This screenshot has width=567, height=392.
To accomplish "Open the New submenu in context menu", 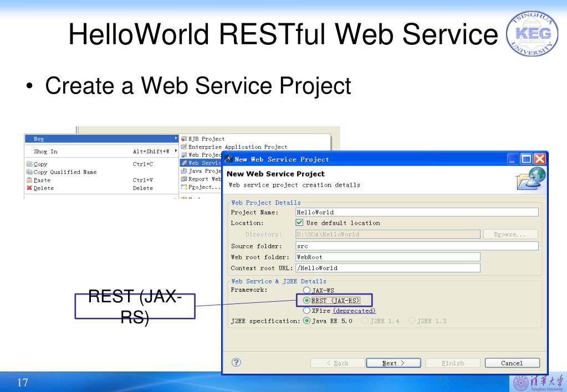I will tap(102, 139).
